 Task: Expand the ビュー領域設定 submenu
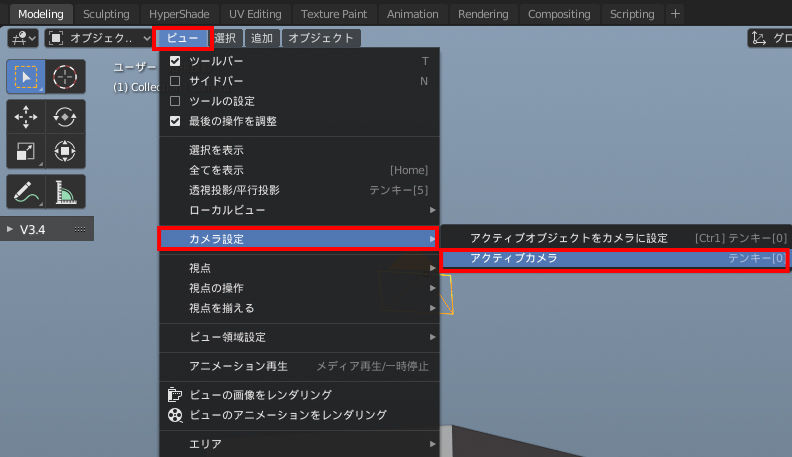tap(299, 337)
